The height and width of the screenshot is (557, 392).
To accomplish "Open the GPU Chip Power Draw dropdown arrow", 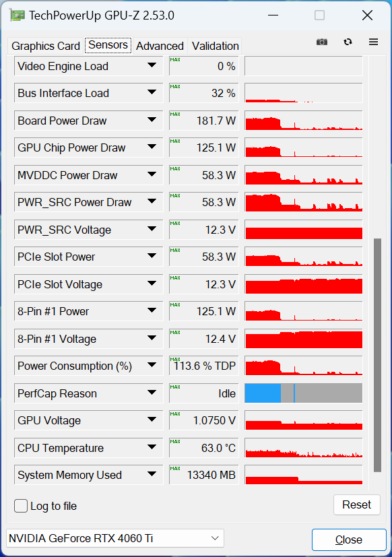I will (x=152, y=147).
